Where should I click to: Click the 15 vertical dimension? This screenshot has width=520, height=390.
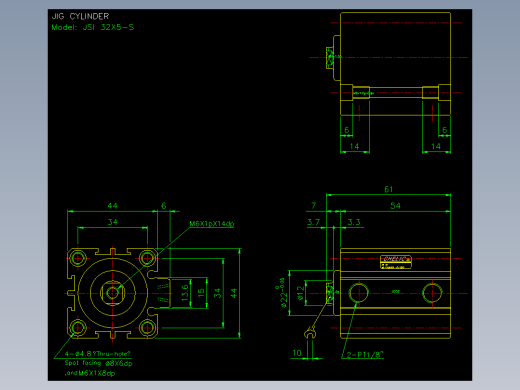tap(201, 293)
